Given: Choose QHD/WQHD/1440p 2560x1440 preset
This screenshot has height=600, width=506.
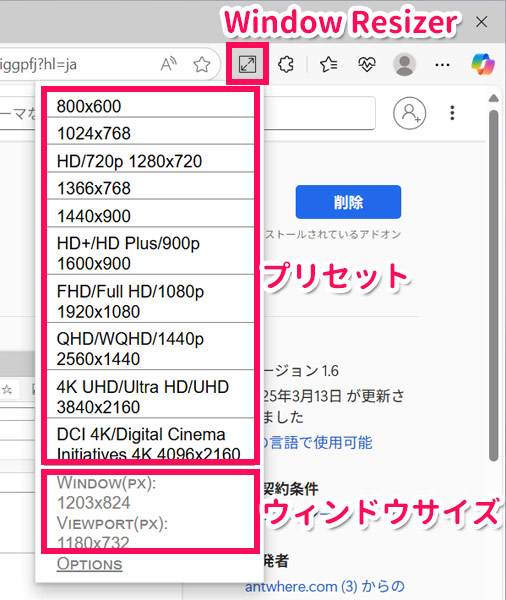Looking at the screenshot, I should point(150,348).
